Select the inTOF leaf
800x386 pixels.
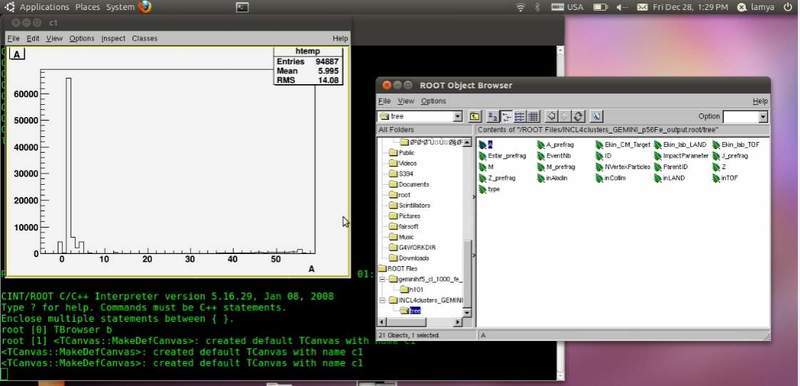(725, 178)
